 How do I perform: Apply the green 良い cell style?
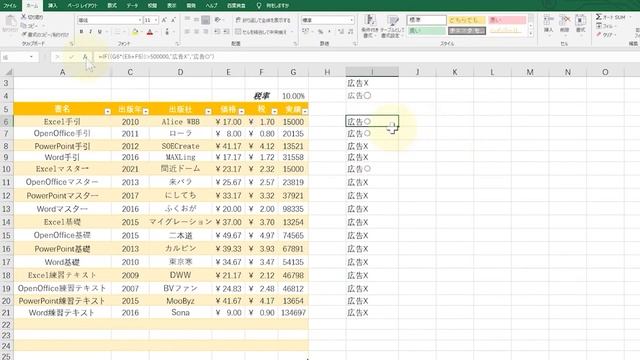point(426,31)
